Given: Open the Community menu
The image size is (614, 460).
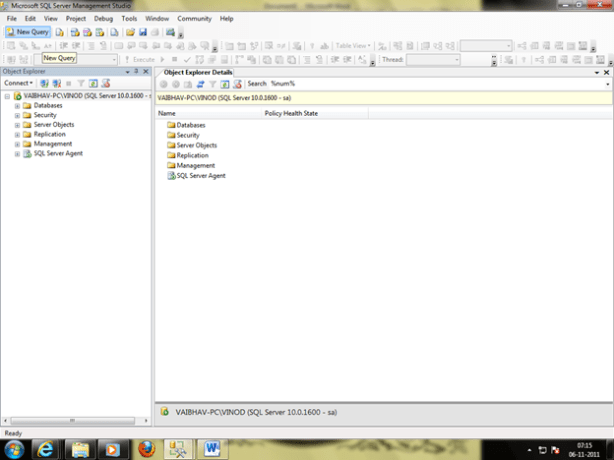Looking at the screenshot, I should pyautogui.click(x=194, y=18).
